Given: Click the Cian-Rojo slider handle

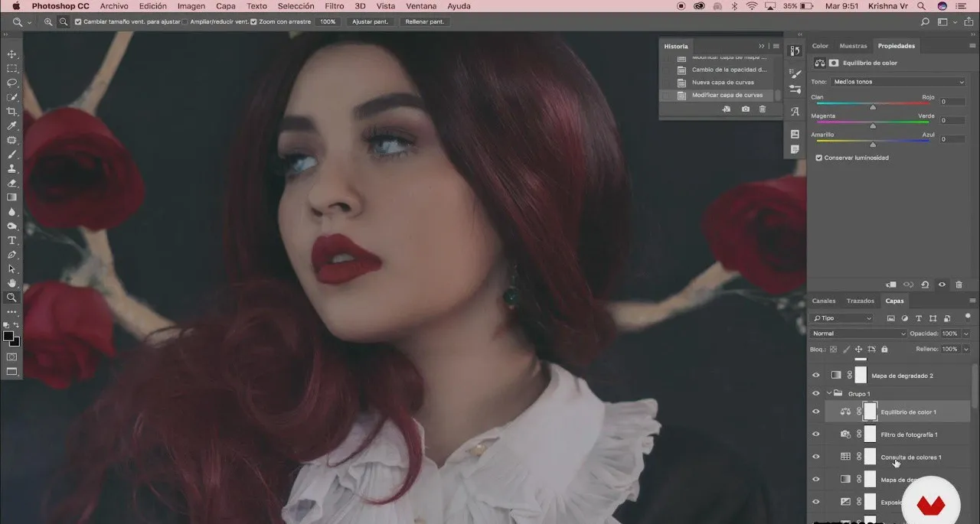Looking at the screenshot, I should (x=873, y=107).
